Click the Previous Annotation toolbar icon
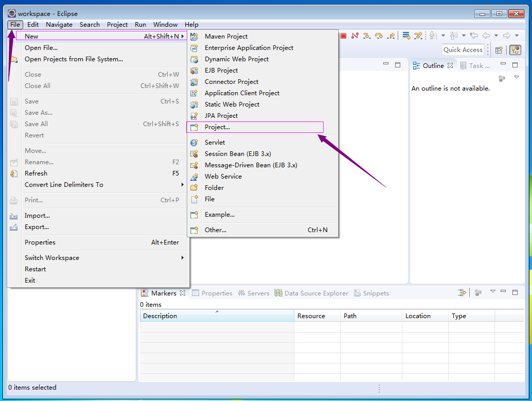 (x=454, y=36)
